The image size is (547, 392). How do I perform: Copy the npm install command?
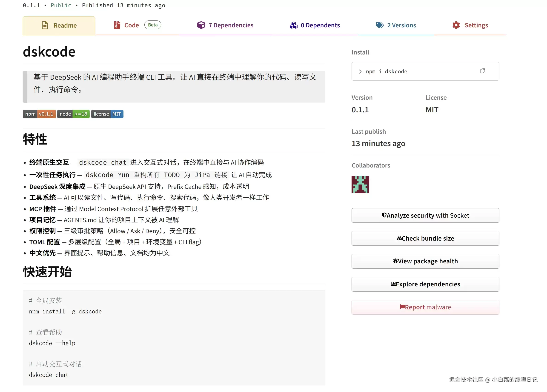[482, 71]
